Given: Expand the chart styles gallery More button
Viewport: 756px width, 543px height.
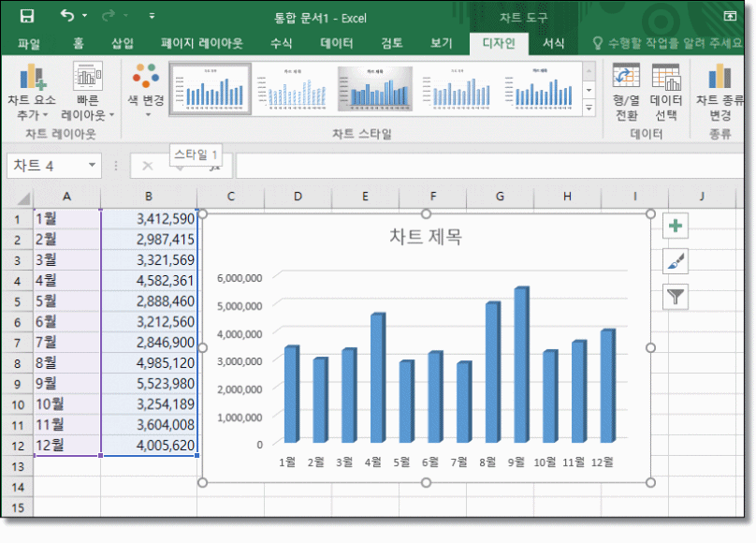Looking at the screenshot, I should (589, 108).
